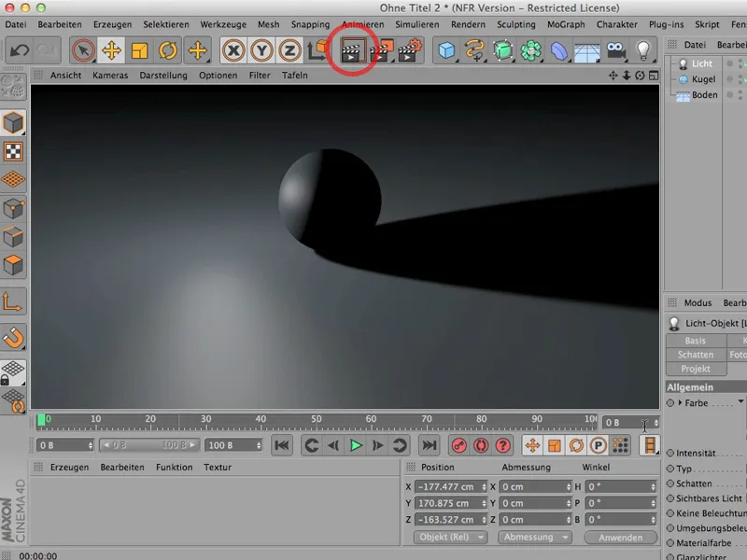Viewport: 747px width, 560px height.
Task: Toggle automatic keyframing button
Action: point(481,445)
